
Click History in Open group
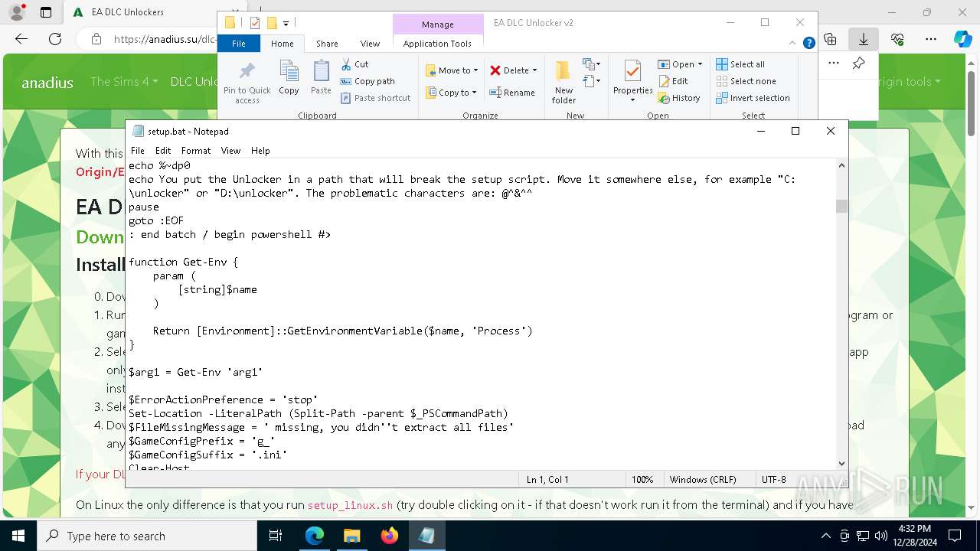[679, 98]
